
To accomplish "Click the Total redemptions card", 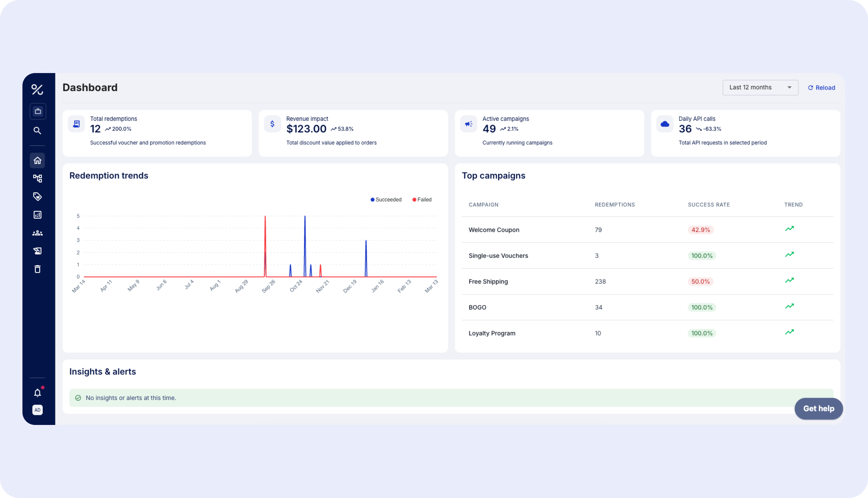I will coord(157,133).
